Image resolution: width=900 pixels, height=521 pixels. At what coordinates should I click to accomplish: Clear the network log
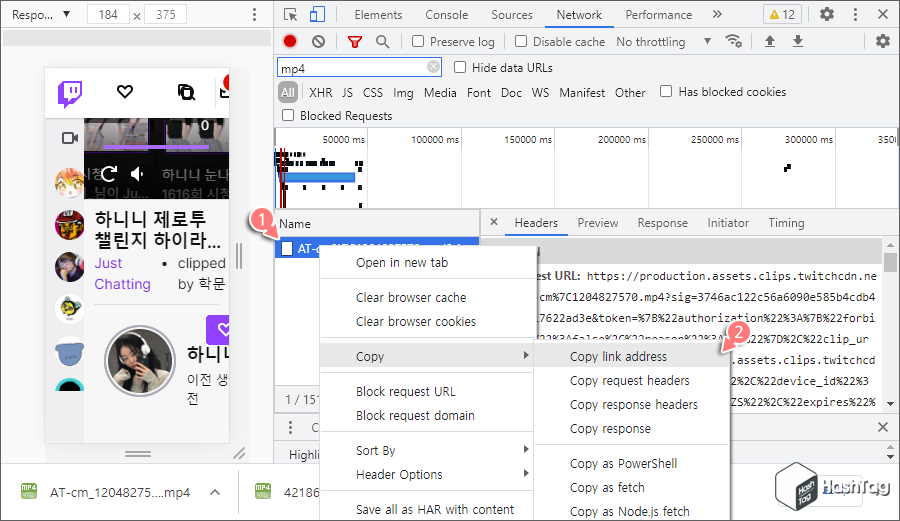319,41
